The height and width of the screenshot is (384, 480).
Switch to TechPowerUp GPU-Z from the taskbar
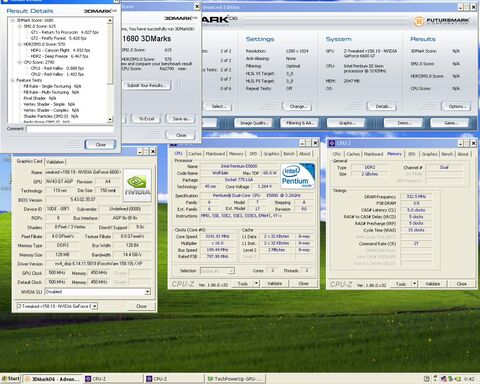coord(235,379)
